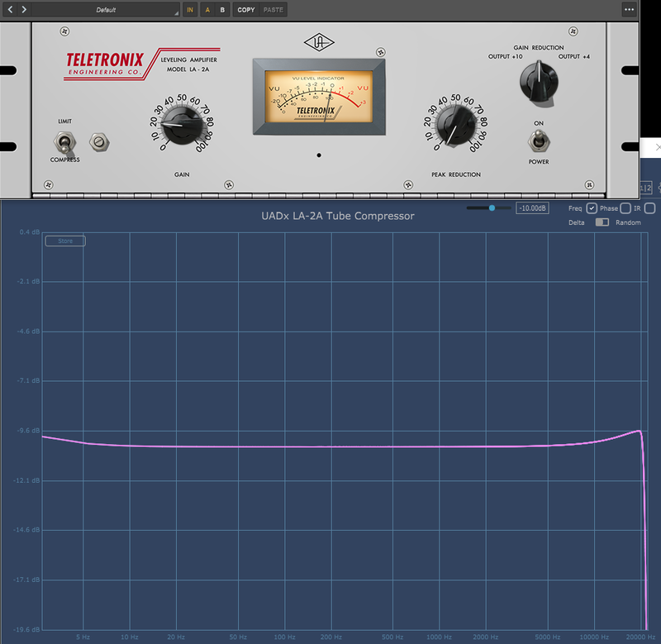Enable the IR checkbox
661x644 pixels.
click(x=649, y=208)
